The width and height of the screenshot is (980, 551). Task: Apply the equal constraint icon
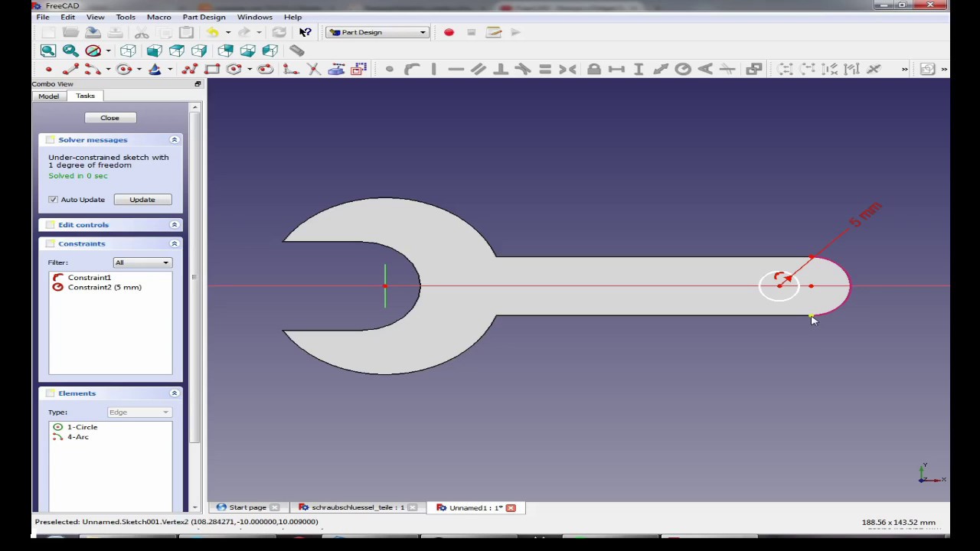545,70
